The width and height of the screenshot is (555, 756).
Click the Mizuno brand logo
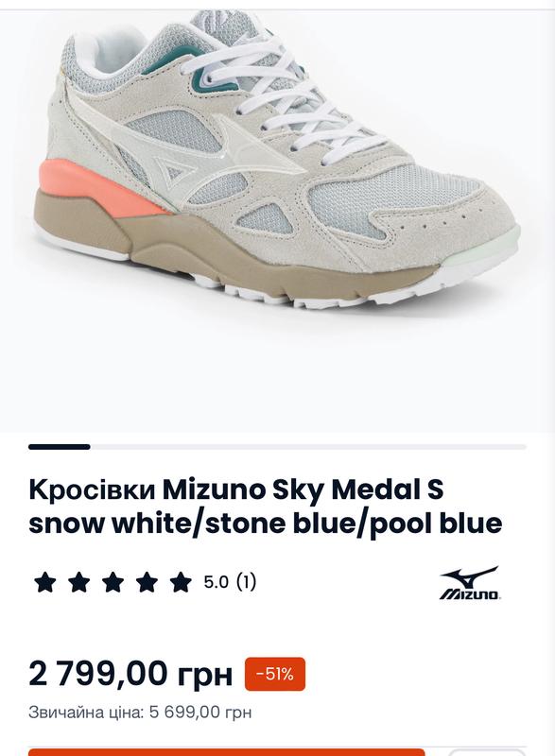[469, 583]
